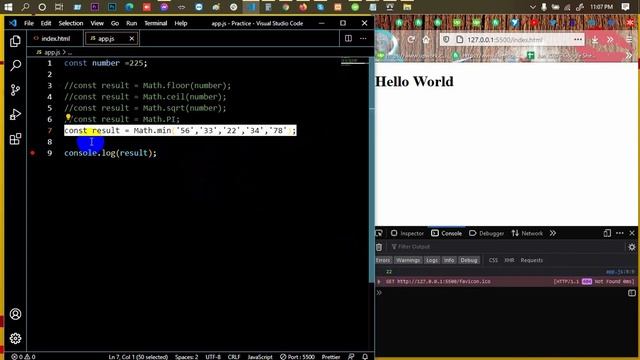Open the File menu
This screenshot has width=640, height=360.
(x=29, y=23)
